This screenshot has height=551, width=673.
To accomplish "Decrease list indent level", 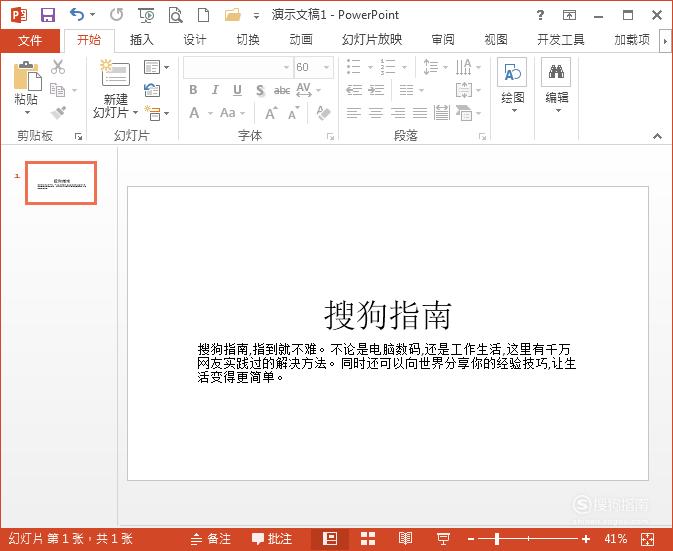I will click(354, 90).
